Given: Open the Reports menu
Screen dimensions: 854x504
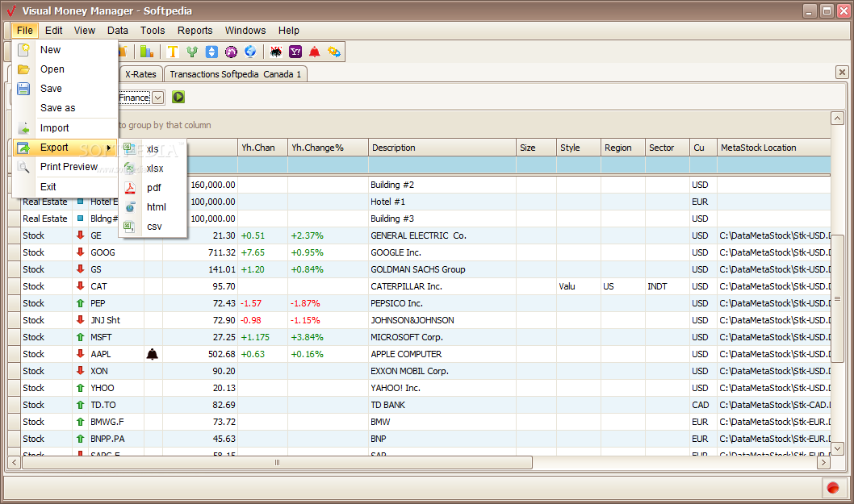Looking at the screenshot, I should [x=195, y=31].
